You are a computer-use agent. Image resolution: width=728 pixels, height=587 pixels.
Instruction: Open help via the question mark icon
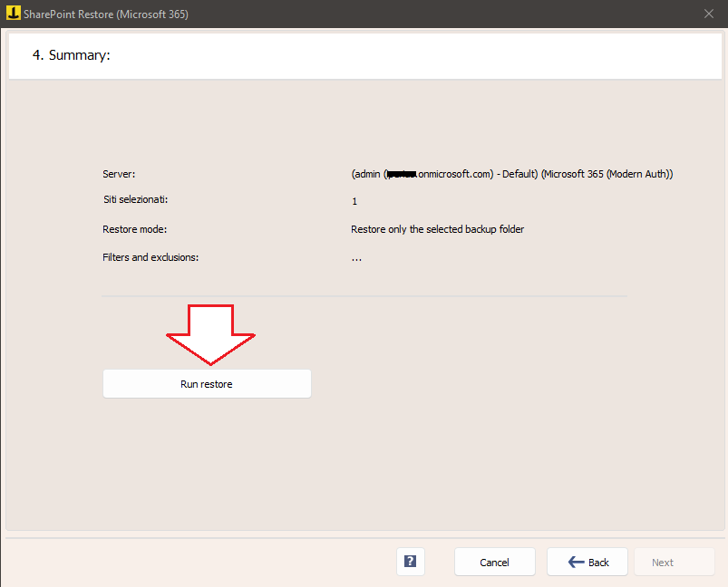411,562
